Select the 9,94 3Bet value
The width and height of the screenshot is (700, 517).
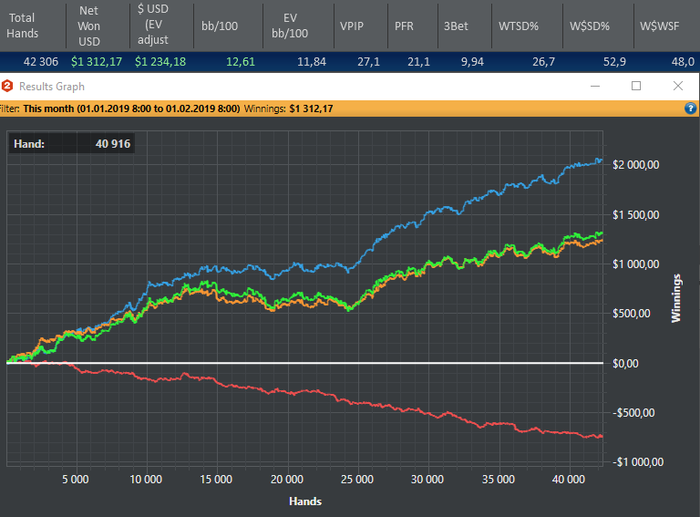point(472,62)
